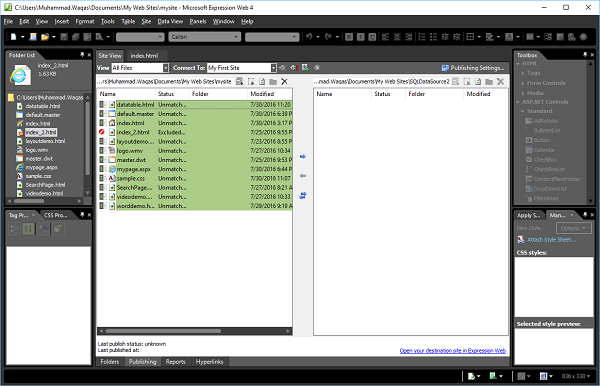Click the local file list horizontal scrollbar
The height and width of the screenshot is (386, 600).
pyautogui.click(x=194, y=331)
